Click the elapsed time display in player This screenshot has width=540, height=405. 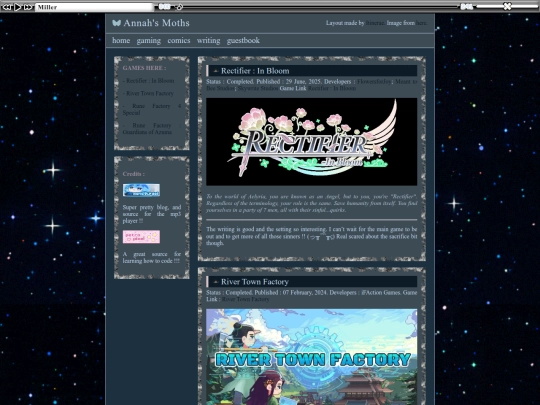[x=164, y=6]
